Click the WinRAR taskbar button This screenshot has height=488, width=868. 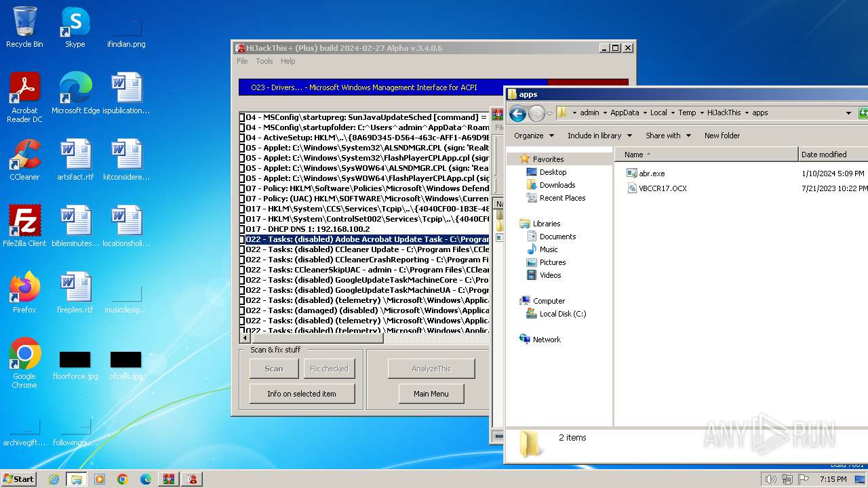click(x=169, y=479)
